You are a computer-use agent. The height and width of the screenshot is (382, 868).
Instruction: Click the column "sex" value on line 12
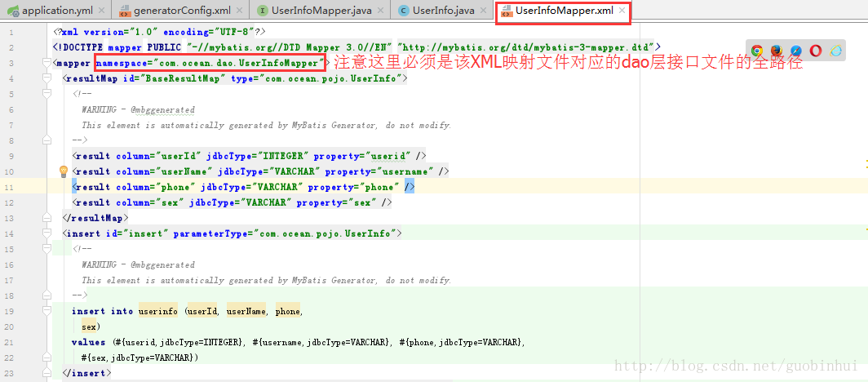[170, 202]
